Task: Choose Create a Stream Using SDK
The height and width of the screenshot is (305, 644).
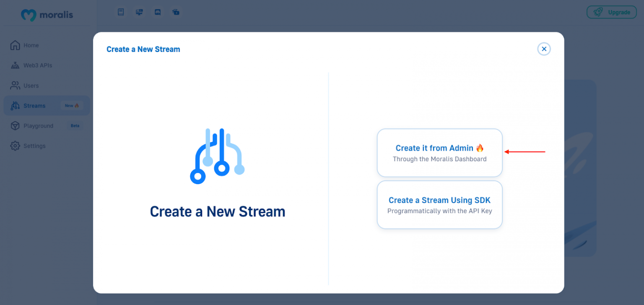Action: (439, 205)
